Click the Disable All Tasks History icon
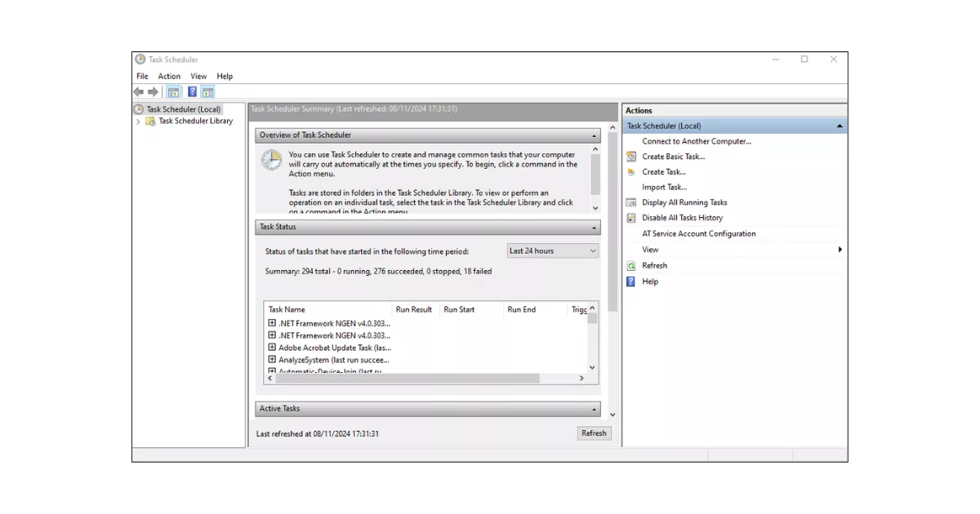The height and width of the screenshot is (514, 980). click(x=630, y=217)
